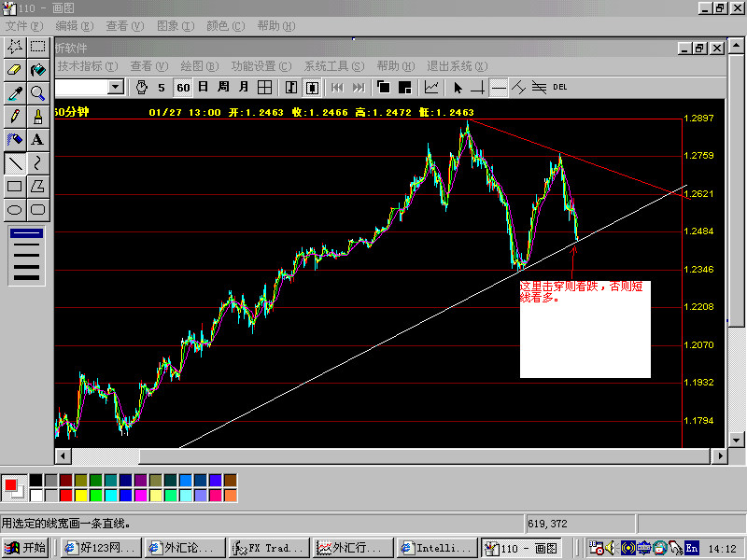This screenshot has height=560, width=747.
Task: Select the Rectangle shape tool
Action: (x=15, y=186)
